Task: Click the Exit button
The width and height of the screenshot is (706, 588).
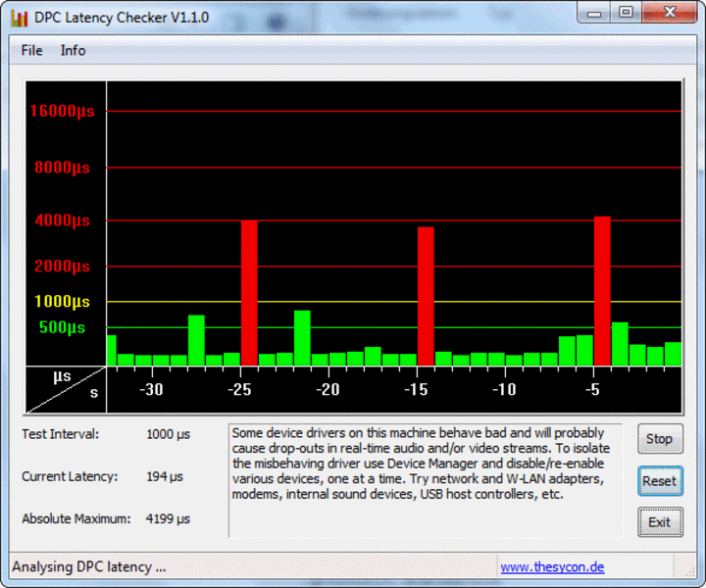Action: (x=660, y=522)
